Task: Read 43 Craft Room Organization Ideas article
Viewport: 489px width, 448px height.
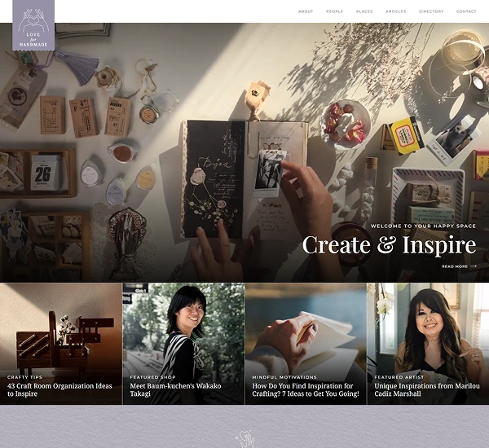Action: [x=59, y=389]
